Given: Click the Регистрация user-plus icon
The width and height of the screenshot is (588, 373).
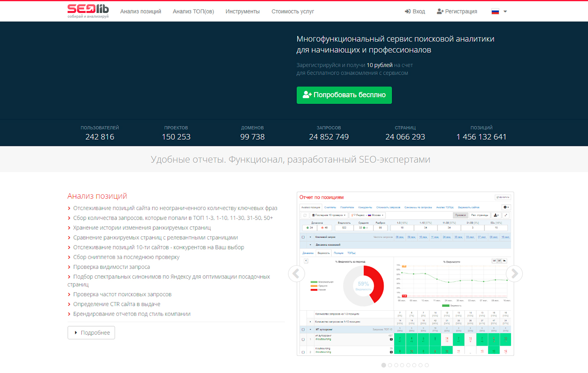Looking at the screenshot, I should (440, 12).
